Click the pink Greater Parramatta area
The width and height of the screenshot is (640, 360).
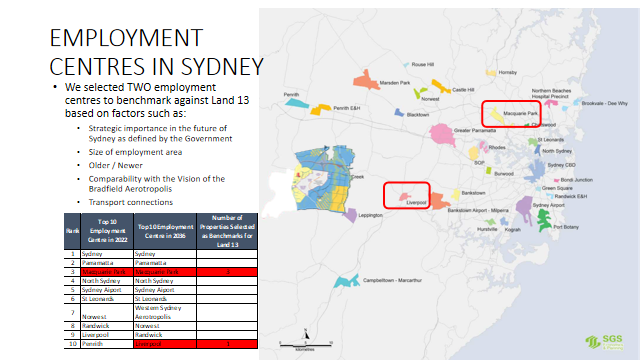point(442,134)
